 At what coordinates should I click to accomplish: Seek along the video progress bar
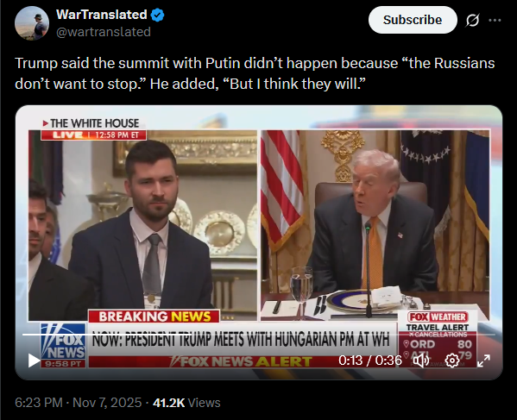[259, 335]
